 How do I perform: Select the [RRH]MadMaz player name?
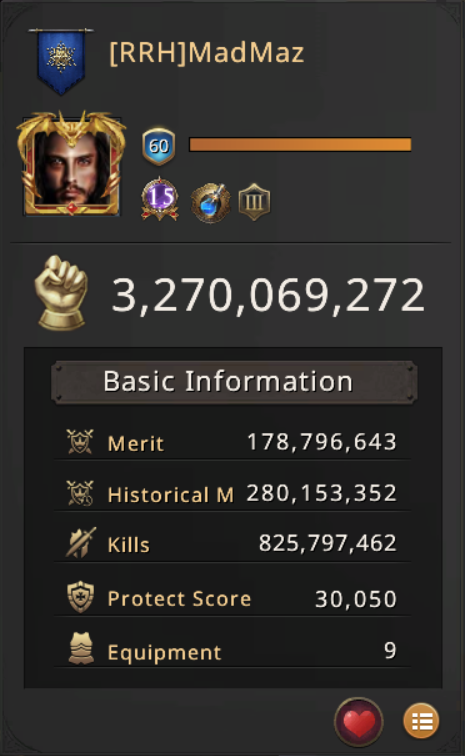click(x=206, y=53)
